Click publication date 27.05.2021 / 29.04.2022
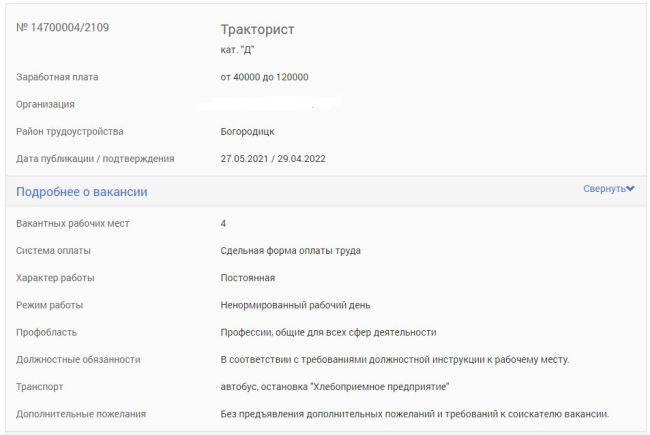Viewport: 650px width, 435px height. (273, 159)
